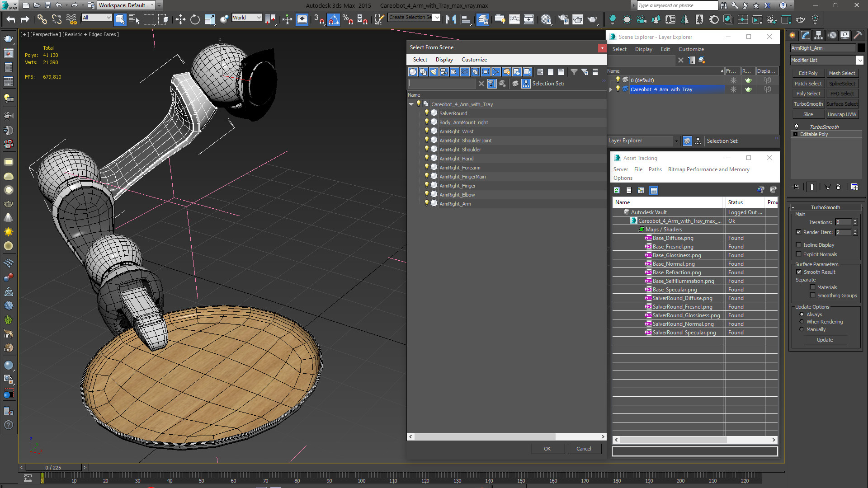Open the Material Editor
868x488 pixels.
click(546, 19)
